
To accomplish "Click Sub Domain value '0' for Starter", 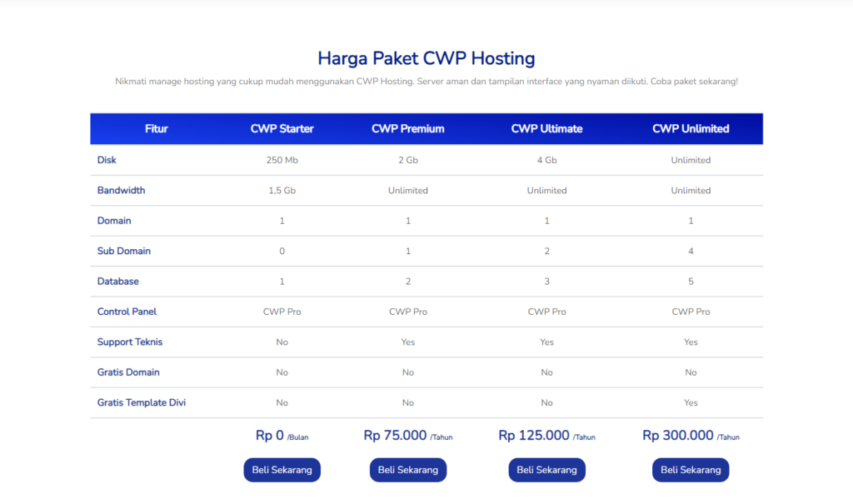I will (282, 251).
